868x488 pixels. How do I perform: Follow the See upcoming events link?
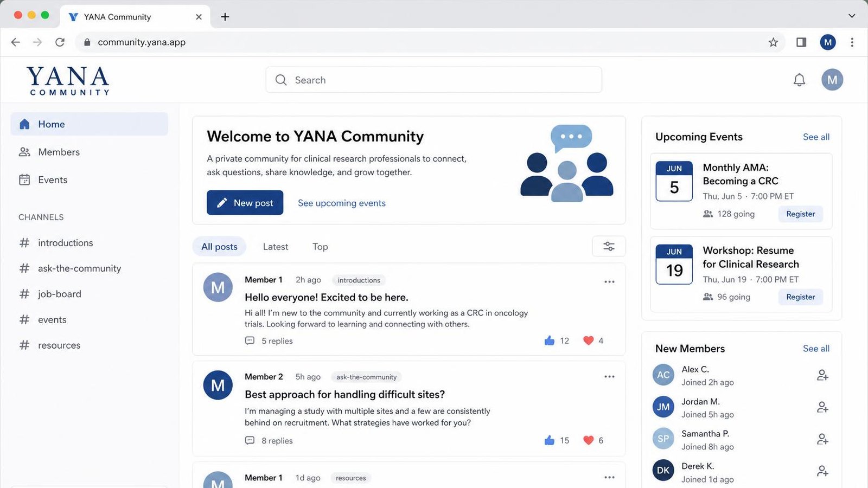click(x=342, y=203)
